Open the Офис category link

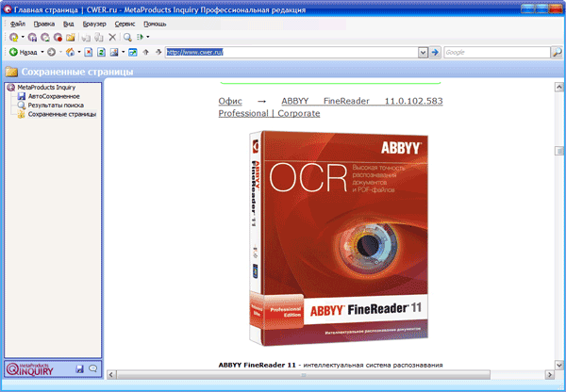231,100
